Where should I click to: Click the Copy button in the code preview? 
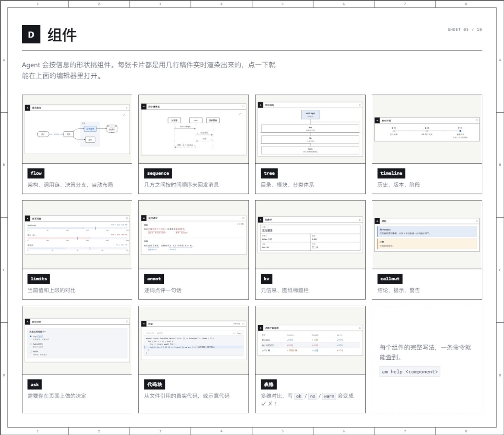click(x=239, y=333)
